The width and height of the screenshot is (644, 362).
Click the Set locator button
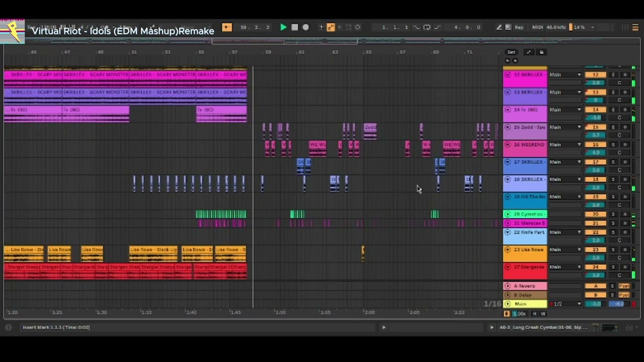511,52
